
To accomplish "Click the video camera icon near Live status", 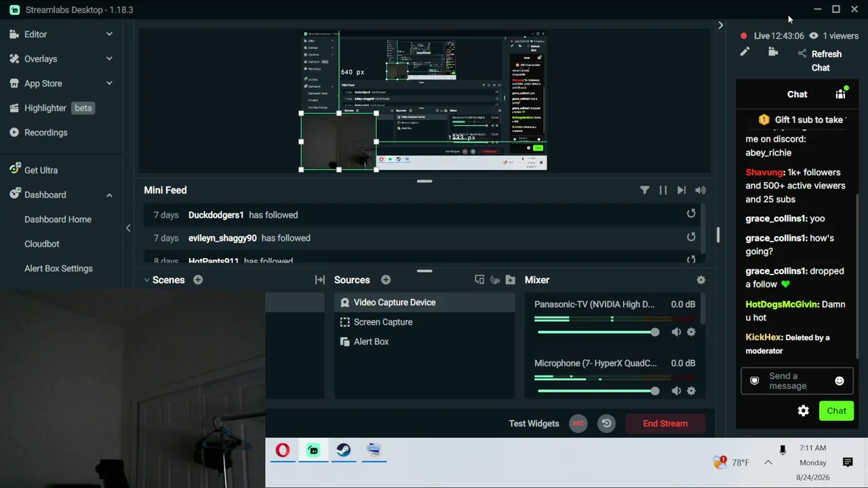I will (x=773, y=52).
